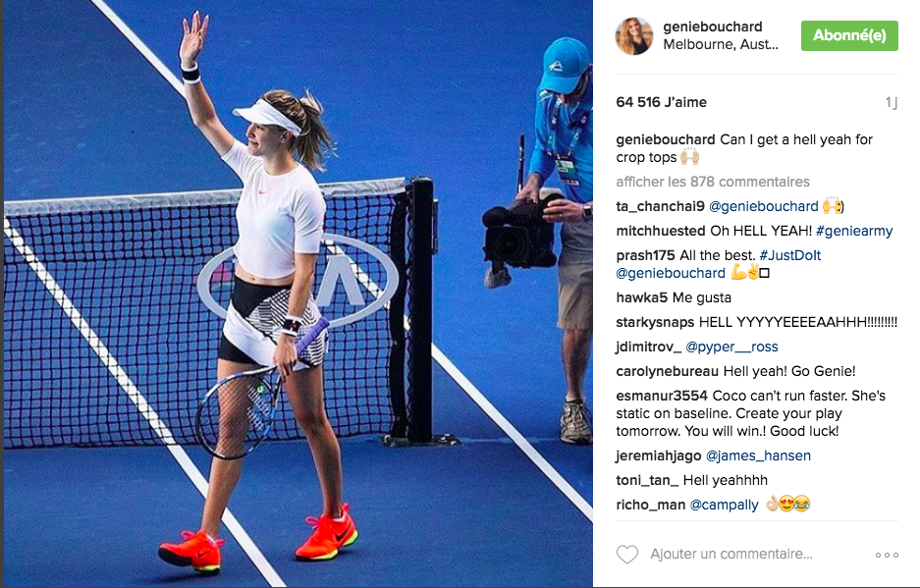Open geniebouchard's profile picture avatar

pos(634,35)
